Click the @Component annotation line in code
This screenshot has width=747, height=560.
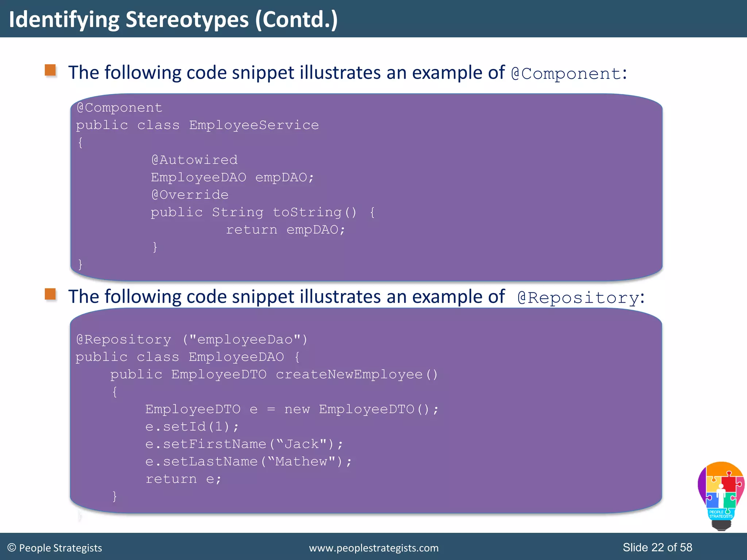(x=119, y=108)
